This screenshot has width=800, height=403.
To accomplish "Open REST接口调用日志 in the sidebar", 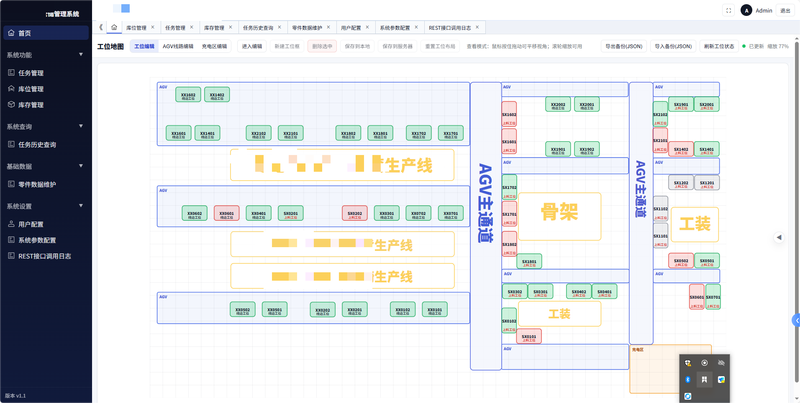I will click(x=44, y=256).
